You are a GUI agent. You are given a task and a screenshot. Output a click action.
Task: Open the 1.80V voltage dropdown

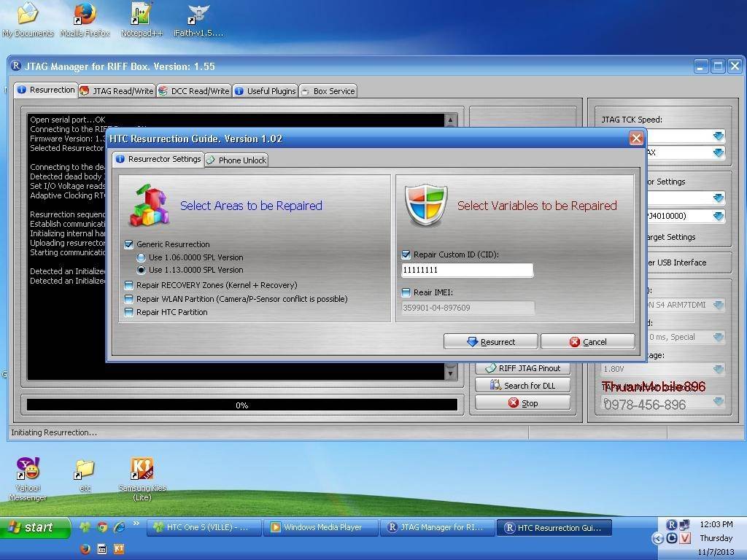[719, 369]
